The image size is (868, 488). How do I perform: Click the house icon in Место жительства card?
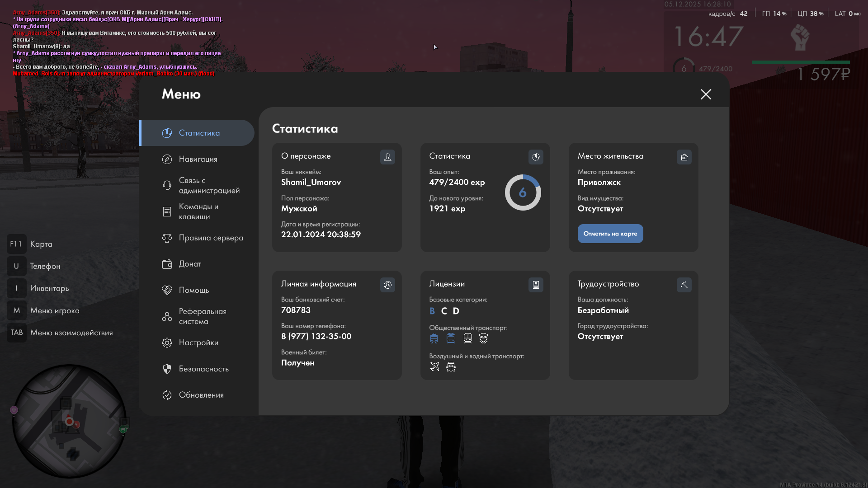click(x=684, y=157)
